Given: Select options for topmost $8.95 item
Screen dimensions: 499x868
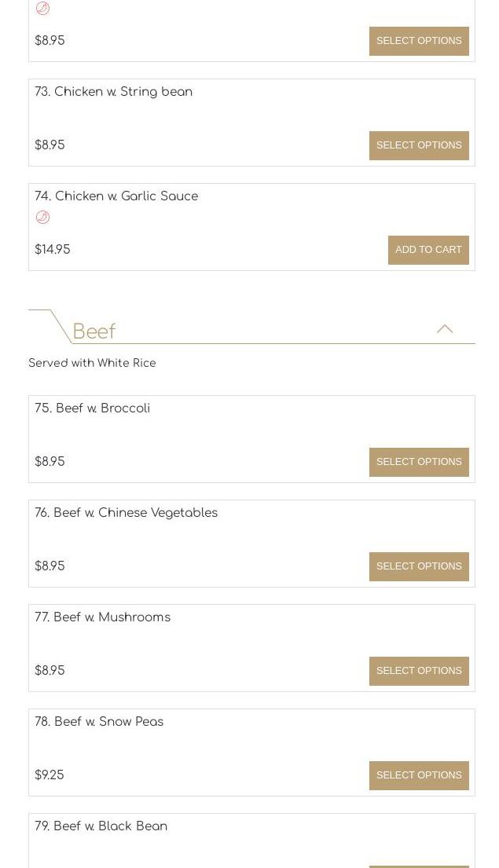Looking at the screenshot, I should pos(419,41).
